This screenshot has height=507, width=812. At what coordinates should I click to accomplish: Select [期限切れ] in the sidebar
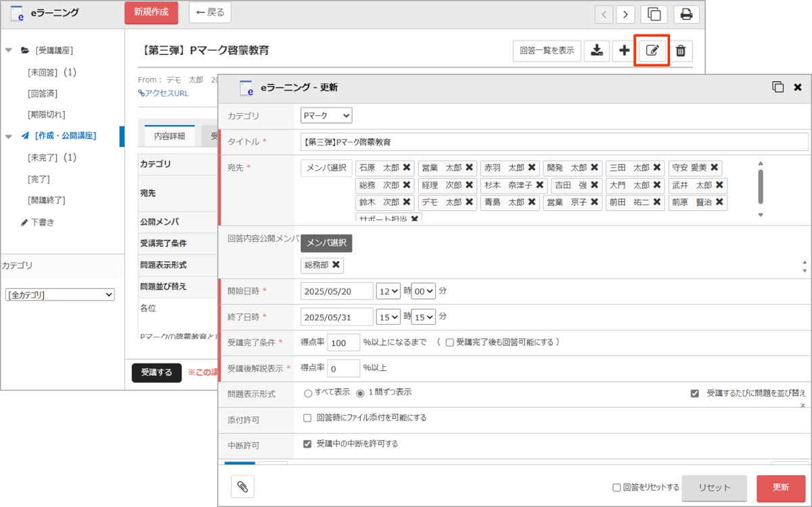coord(46,114)
